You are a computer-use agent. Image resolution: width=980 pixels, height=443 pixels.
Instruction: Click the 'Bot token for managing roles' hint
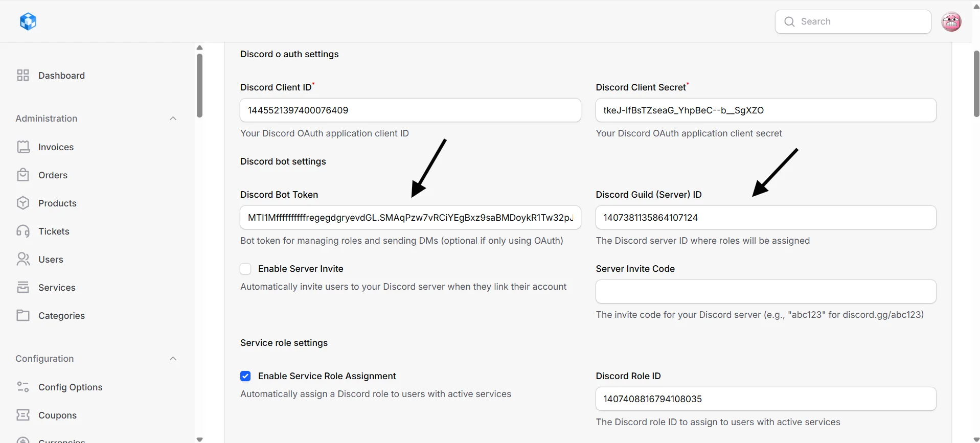[401, 241]
